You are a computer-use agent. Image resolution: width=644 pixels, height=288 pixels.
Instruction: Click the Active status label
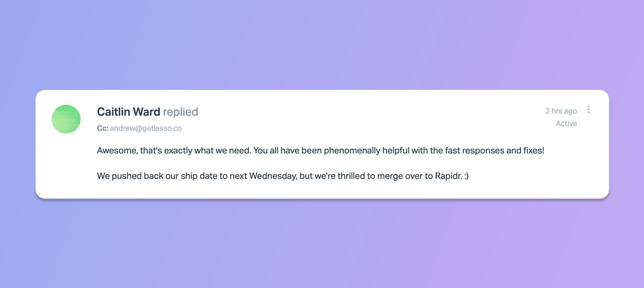(x=566, y=124)
